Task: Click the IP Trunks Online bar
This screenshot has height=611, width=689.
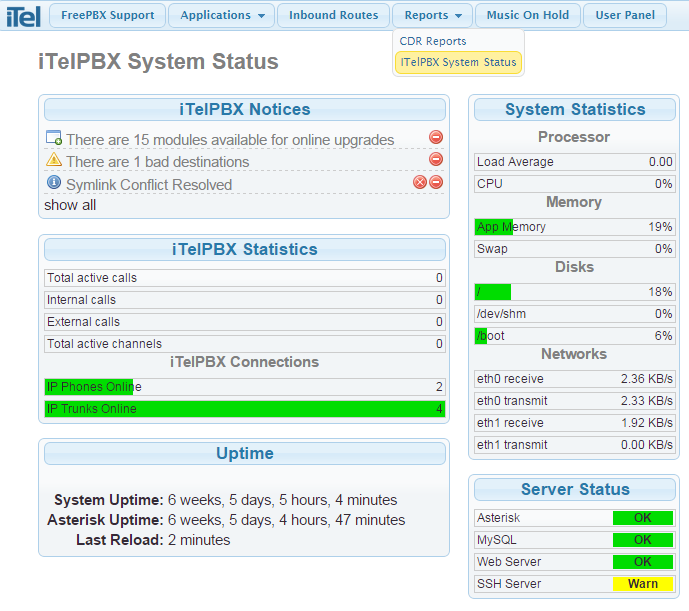Action: [x=245, y=409]
